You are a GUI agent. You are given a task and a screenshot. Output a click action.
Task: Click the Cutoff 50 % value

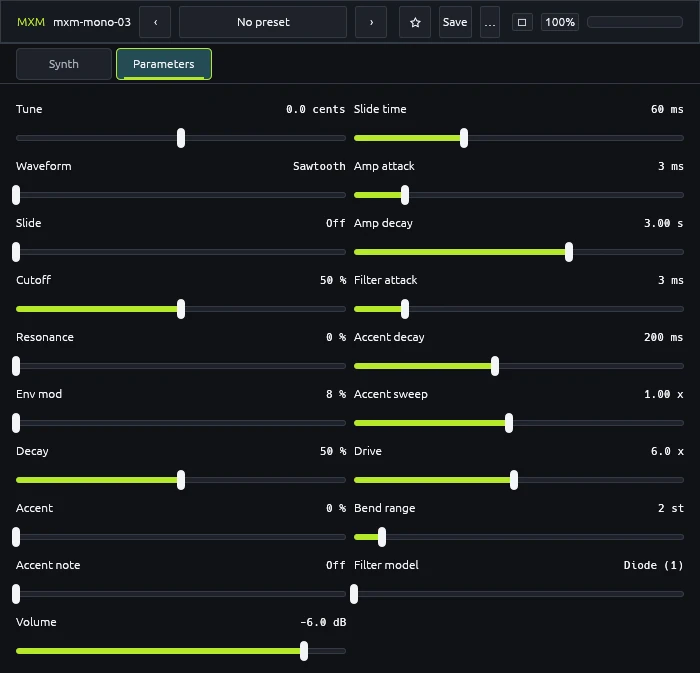[333, 280]
